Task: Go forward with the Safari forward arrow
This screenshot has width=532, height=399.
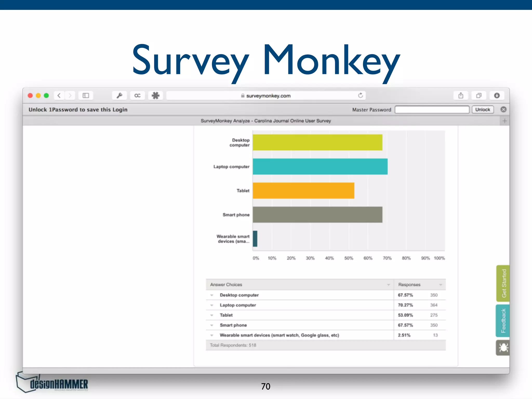Action: pyautogui.click(x=70, y=96)
